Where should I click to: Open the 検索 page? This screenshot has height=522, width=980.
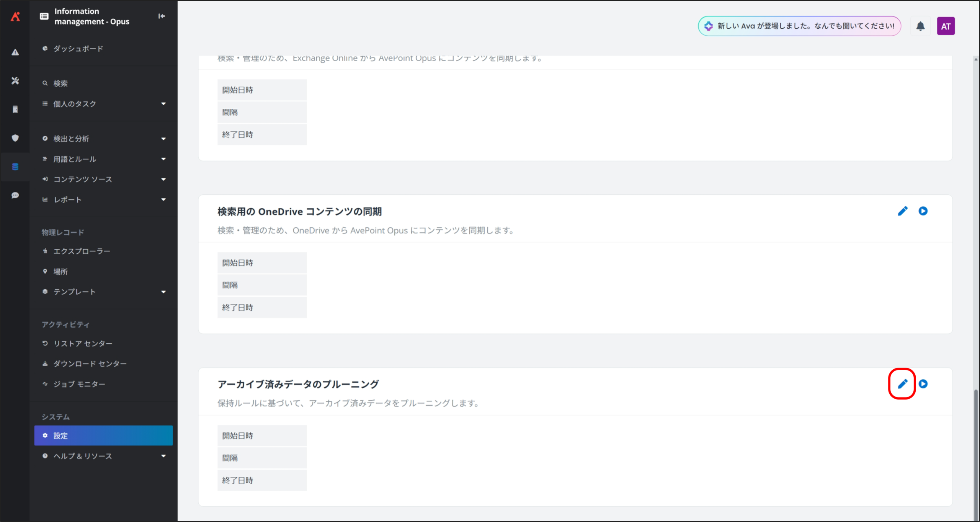pyautogui.click(x=60, y=83)
